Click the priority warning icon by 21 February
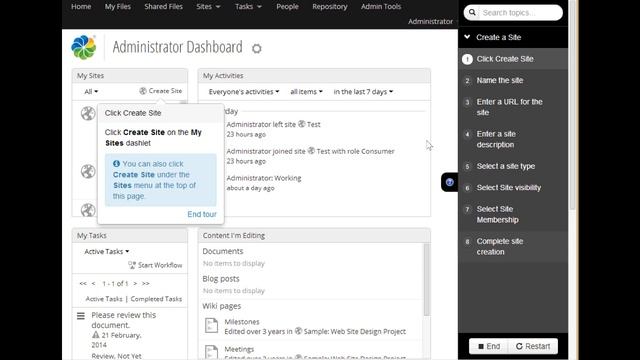The width and height of the screenshot is (640, 360). 96,335
